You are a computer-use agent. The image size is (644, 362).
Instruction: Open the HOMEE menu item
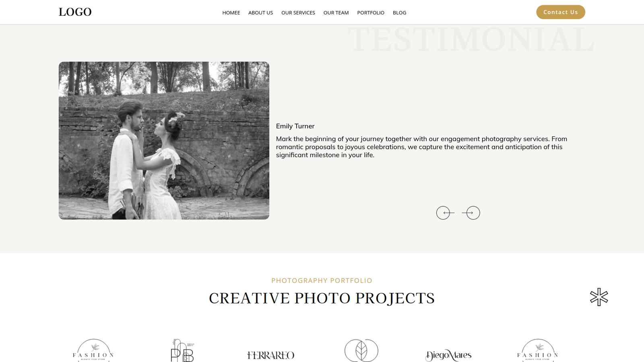[231, 13]
